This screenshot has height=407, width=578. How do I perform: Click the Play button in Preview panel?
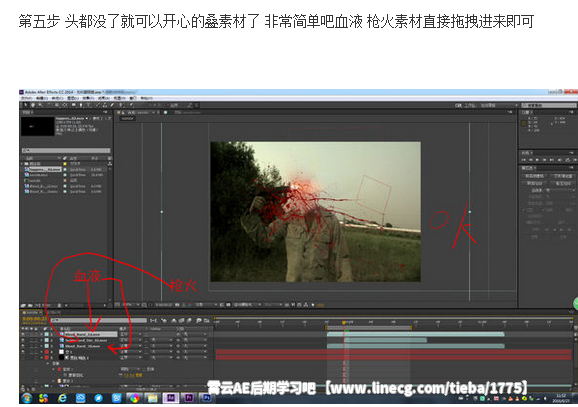[537, 160]
